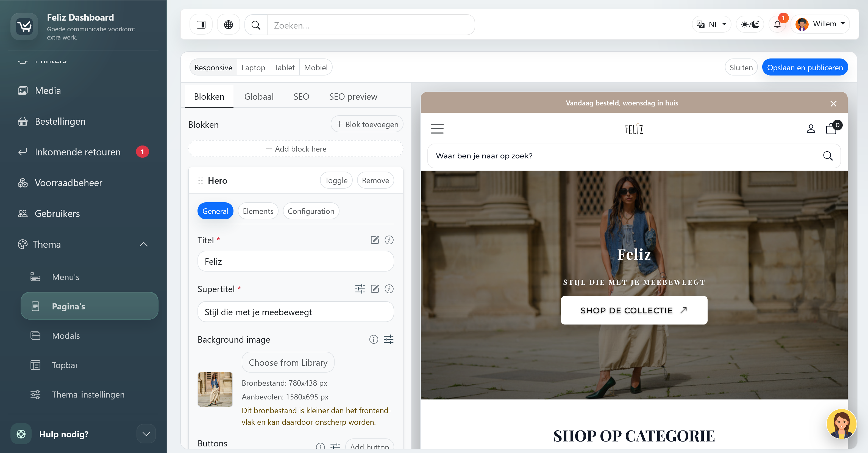Open Inkomende retouren in the sidebar
868x453 pixels.
coord(77,152)
